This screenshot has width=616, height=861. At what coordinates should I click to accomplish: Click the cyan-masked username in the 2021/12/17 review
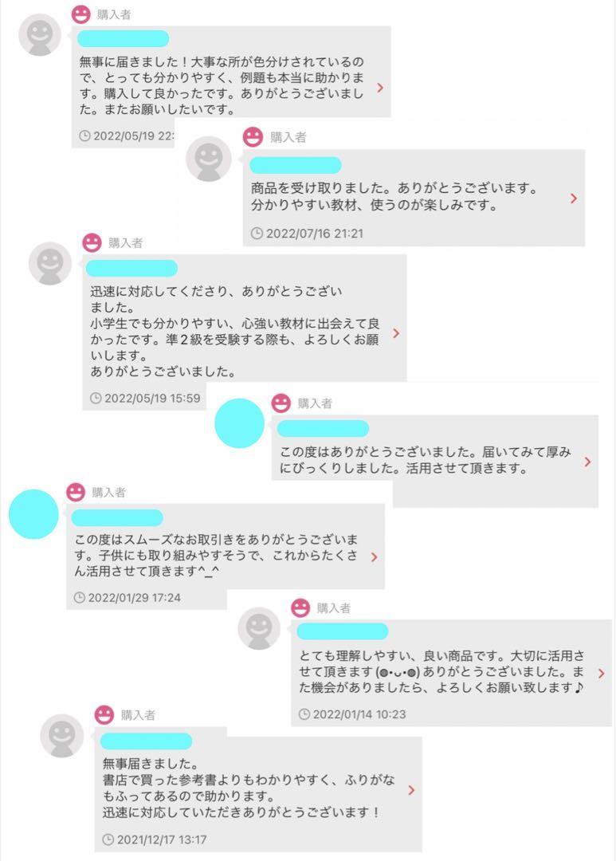[x=146, y=741]
